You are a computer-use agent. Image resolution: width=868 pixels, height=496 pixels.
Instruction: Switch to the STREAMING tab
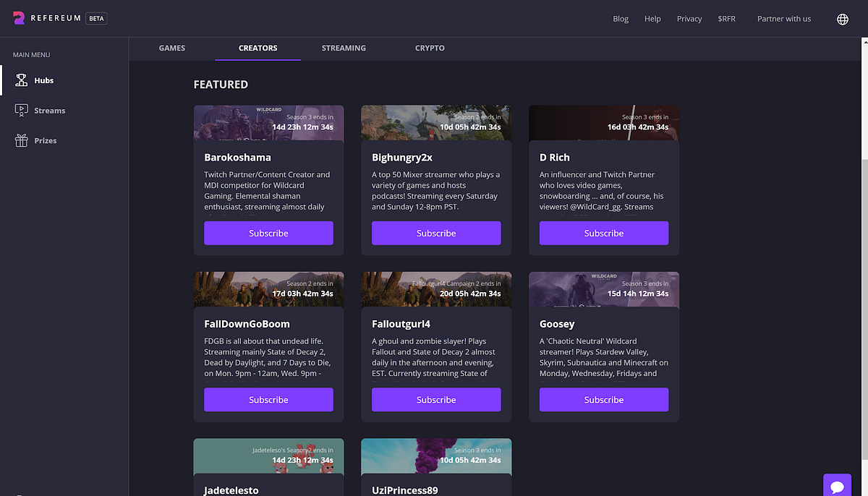[x=344, y=48]
